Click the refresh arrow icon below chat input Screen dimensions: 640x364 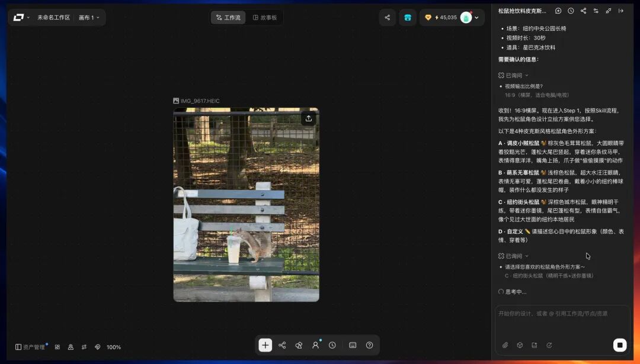[549, 345]
